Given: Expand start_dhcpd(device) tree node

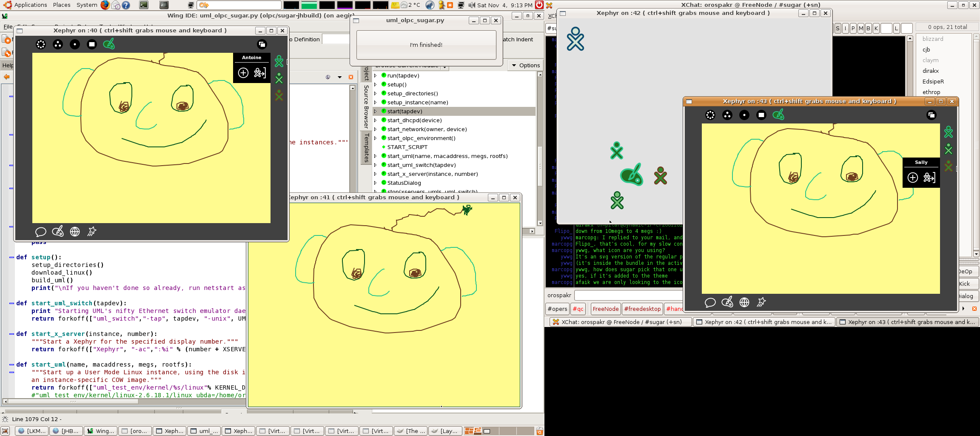Looking at the screenshot, I should pyautogui.click(x=376, y=120).
